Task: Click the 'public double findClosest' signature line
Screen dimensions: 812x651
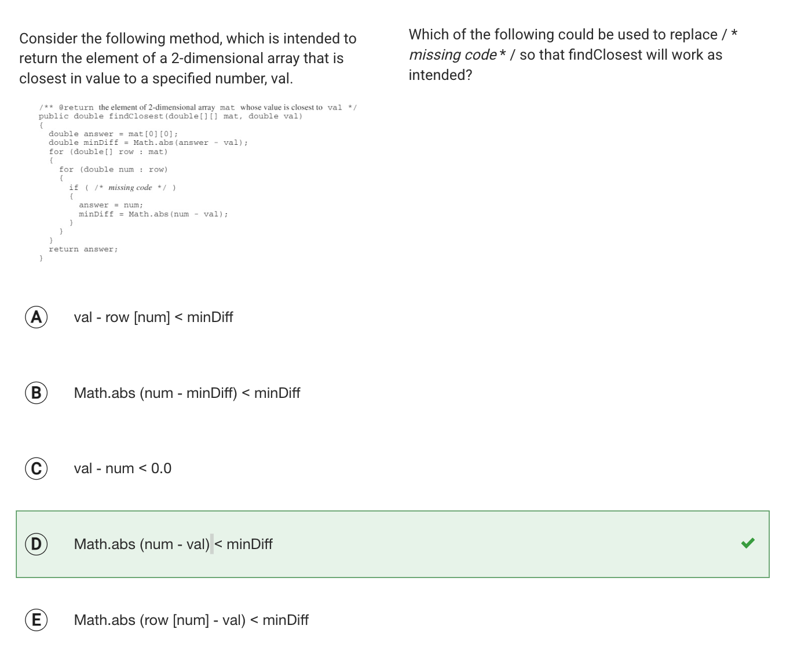Action: [x=171, y=116]
